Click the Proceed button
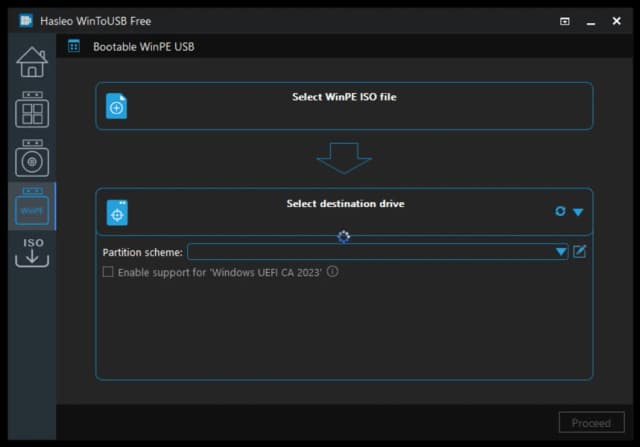The height and width of the screenshot is (447, 640). 591,423
